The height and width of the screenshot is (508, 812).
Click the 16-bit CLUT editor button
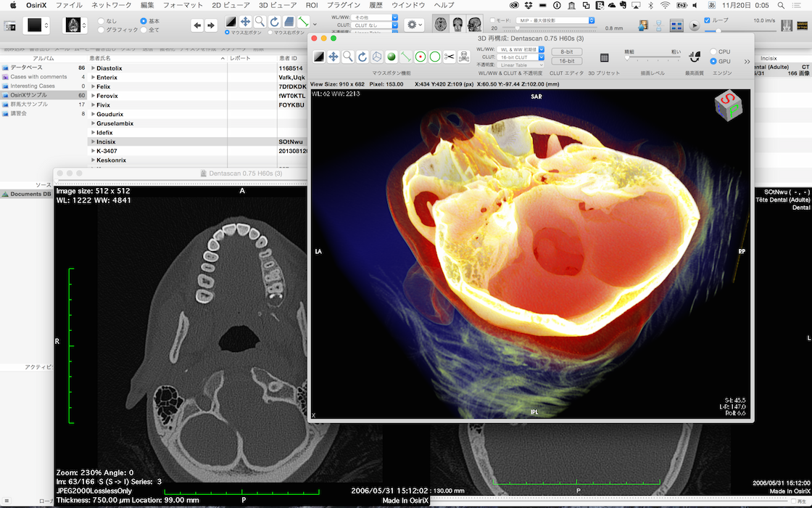click(566, 61)
